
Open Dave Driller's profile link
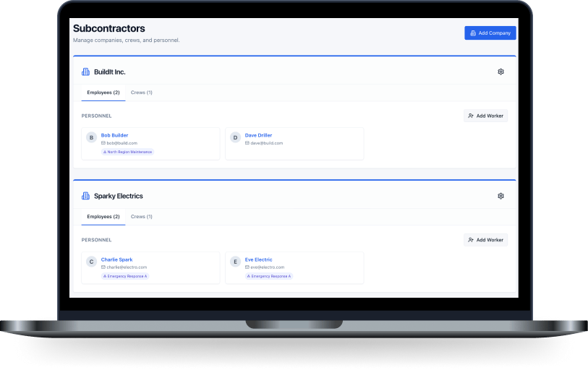point(258,135)
